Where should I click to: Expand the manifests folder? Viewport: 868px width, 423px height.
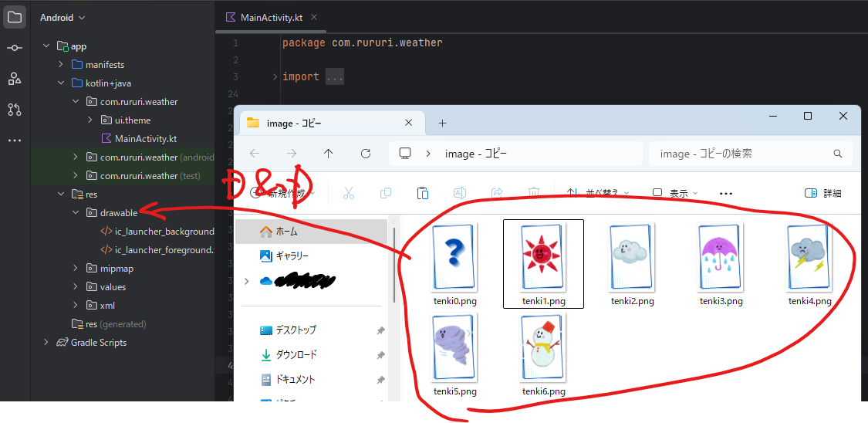point(61,65)
